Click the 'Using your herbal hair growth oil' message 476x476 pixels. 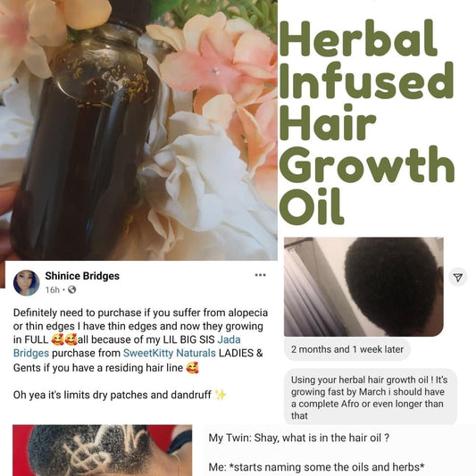point(371,397)
